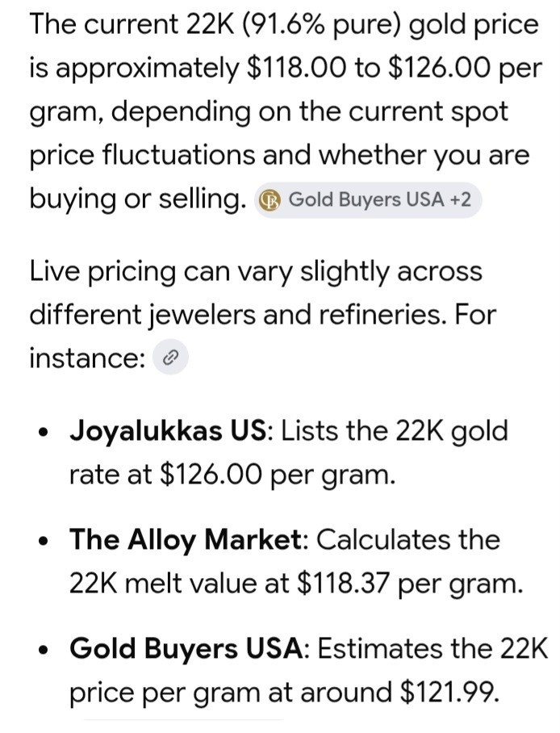Open the chain link icon after "instance:"
The height and width of the screenshot is (733, 560).
tap(170, 358)
